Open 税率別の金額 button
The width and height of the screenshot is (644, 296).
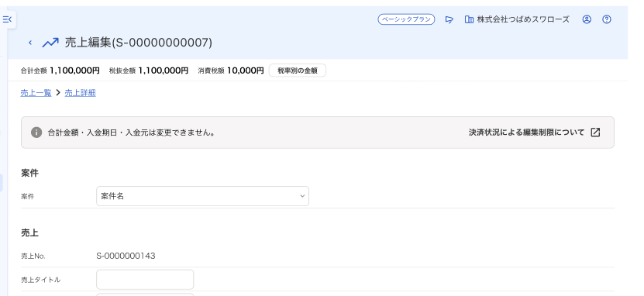(298, 71)
